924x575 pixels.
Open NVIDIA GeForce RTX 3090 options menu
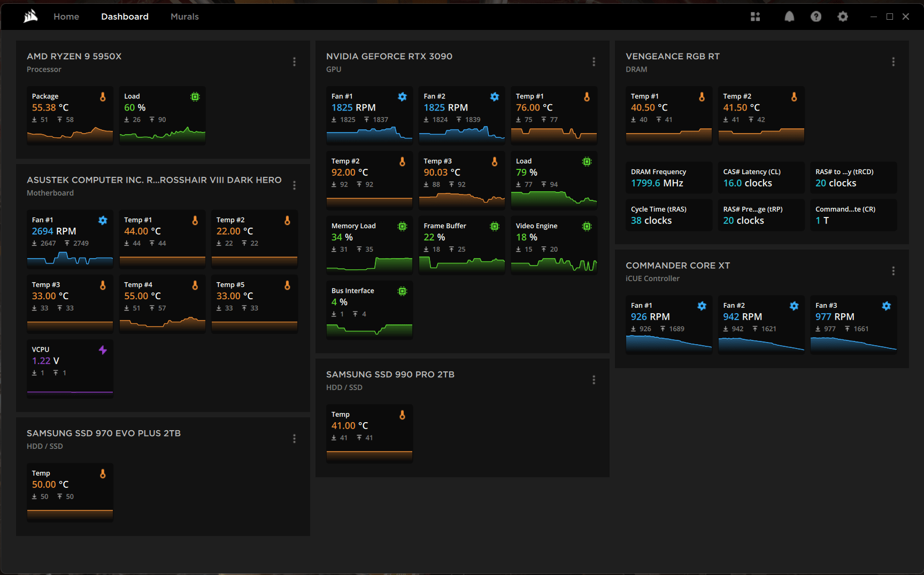594,62
